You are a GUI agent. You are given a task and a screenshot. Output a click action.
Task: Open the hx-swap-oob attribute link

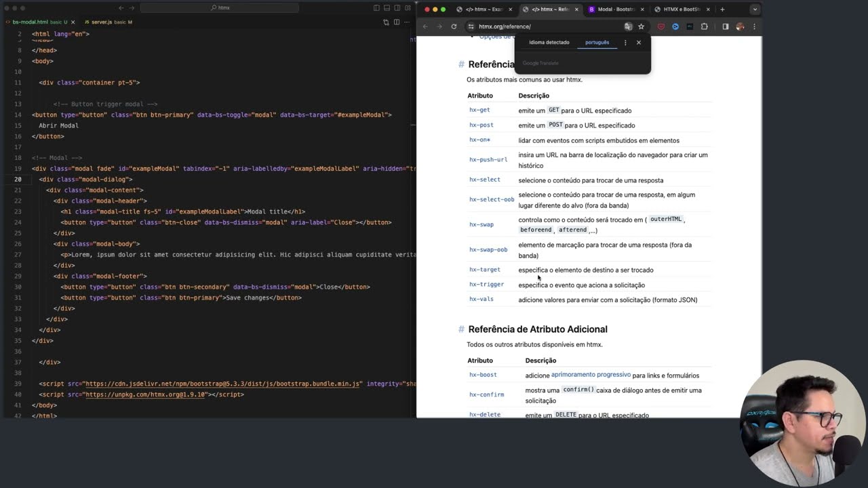click(488, 249)
